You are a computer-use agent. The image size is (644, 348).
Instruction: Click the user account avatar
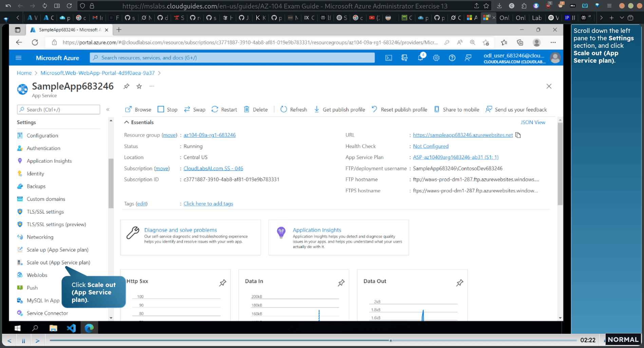click(555, 58)
